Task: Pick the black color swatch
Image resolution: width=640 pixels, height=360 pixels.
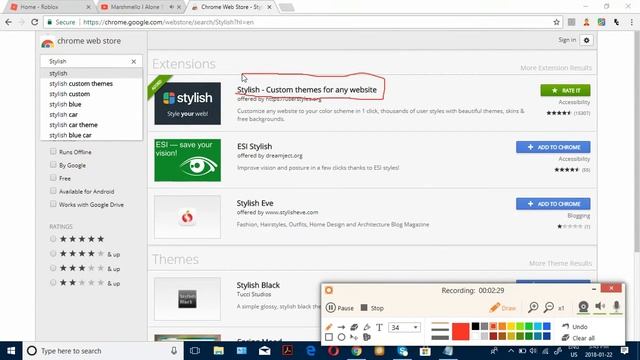Action: [476, 326]
